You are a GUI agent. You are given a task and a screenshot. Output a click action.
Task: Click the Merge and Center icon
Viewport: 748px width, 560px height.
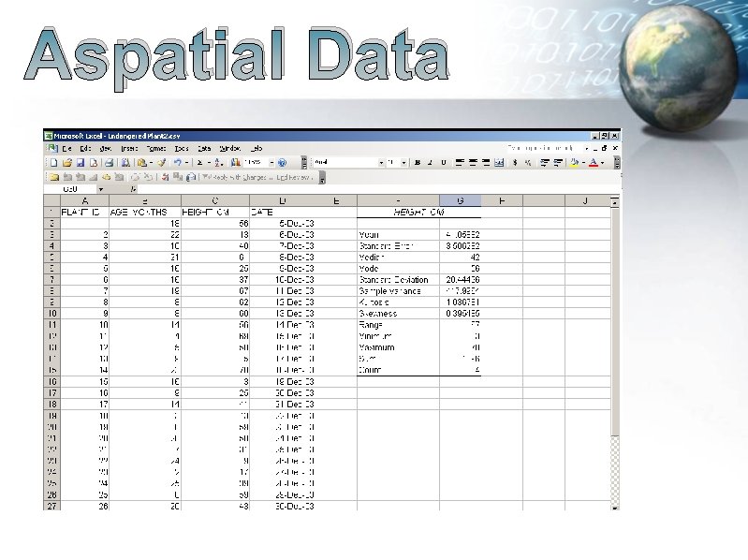tap(499, 163)
